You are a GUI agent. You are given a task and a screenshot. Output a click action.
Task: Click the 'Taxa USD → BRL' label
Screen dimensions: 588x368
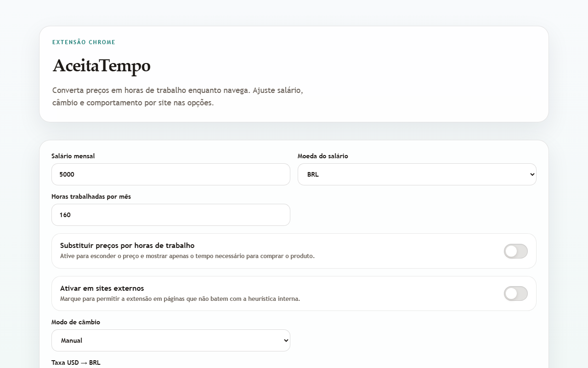click(76, 362)
